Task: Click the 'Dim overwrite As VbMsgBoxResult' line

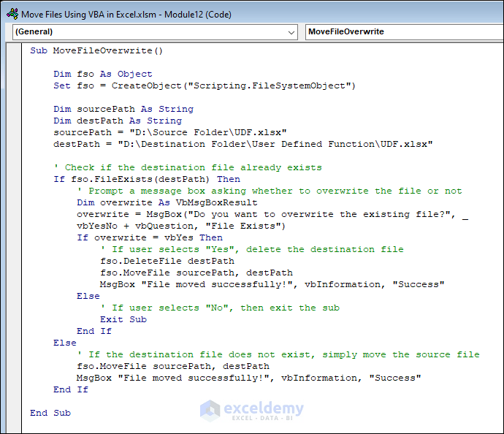Action: click(x=167, y=203)
